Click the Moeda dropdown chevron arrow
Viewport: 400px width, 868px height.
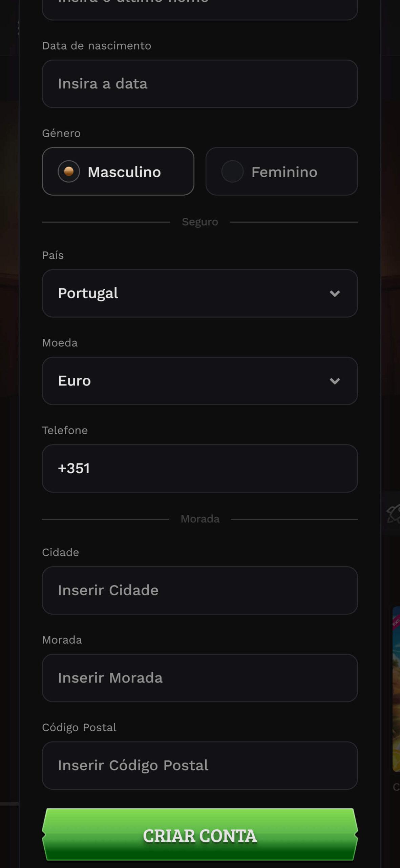point(335,381)
